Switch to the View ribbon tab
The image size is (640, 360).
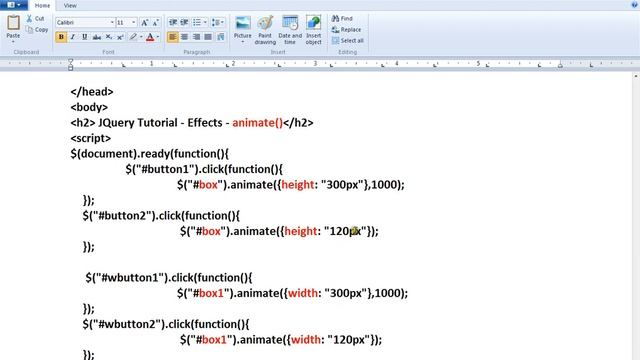[x=70, y=5]
